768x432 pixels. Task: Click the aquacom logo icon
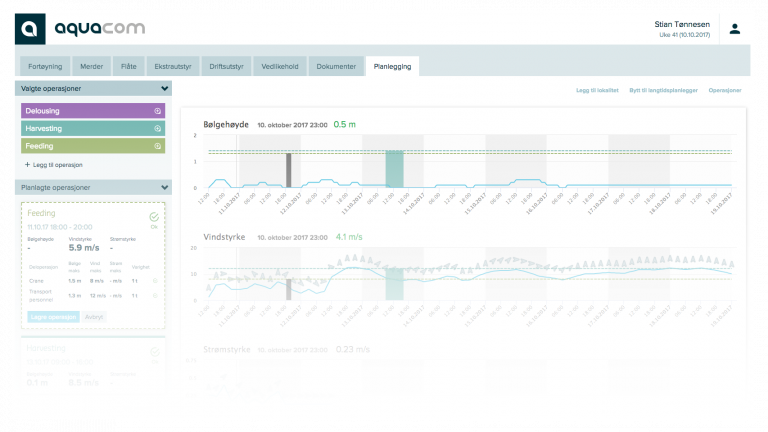pos(30,29)
